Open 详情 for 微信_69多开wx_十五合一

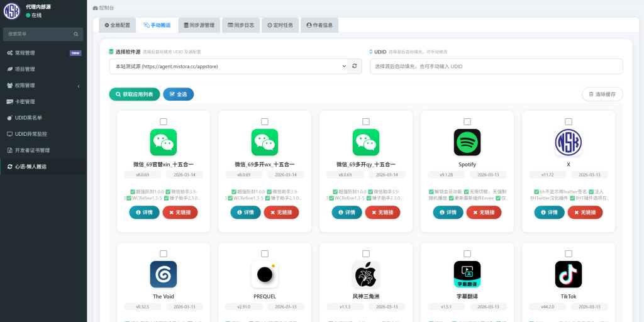(246, 213)
